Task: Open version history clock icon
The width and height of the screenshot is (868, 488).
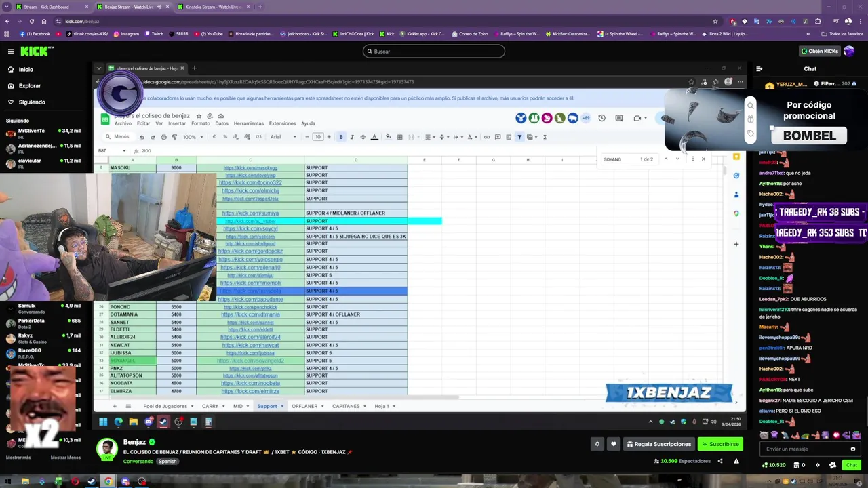Action: tap(601, 118)
